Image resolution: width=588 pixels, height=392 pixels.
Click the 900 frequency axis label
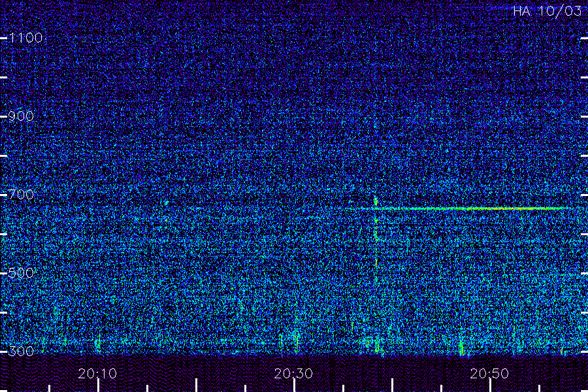pos(21,116)
